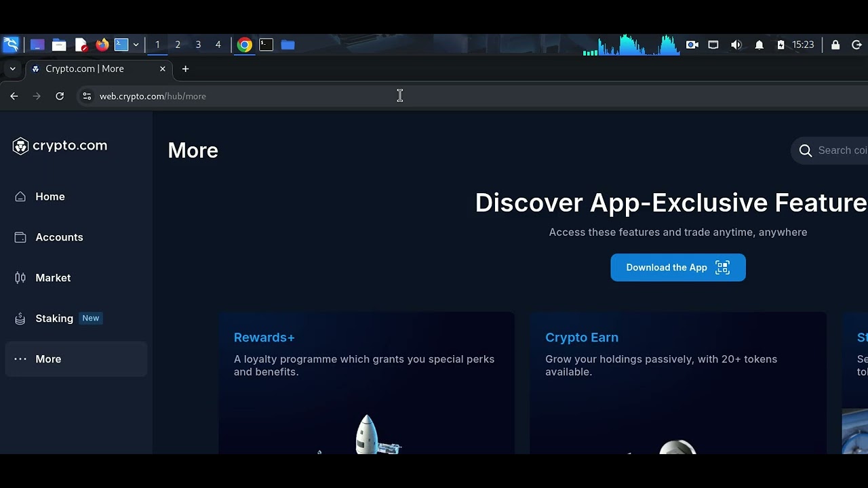Click the New badge beside Staking
The height and width of the screenshot is (488, 868).
(90, 319)
